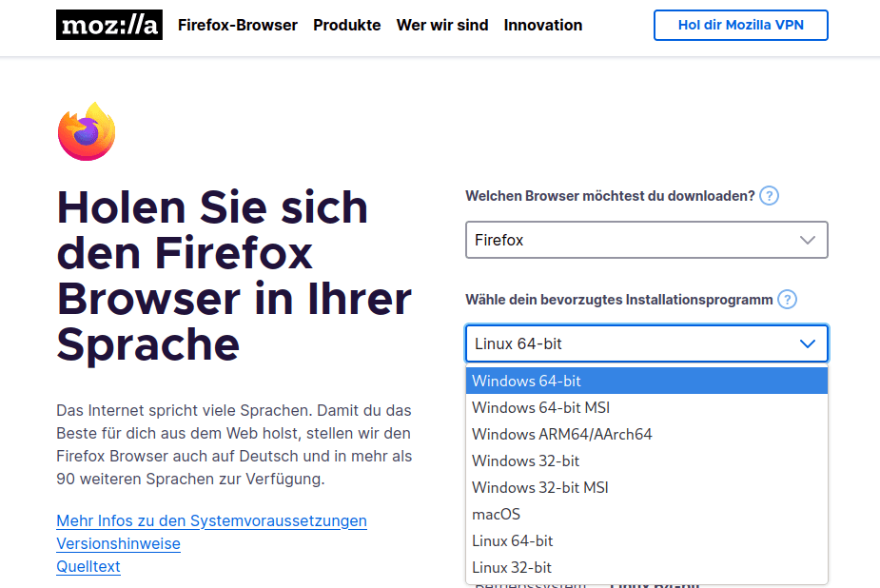
Task: Click the Welchen Browser möchtest du downloaden label
Action: tap(610, 196)
